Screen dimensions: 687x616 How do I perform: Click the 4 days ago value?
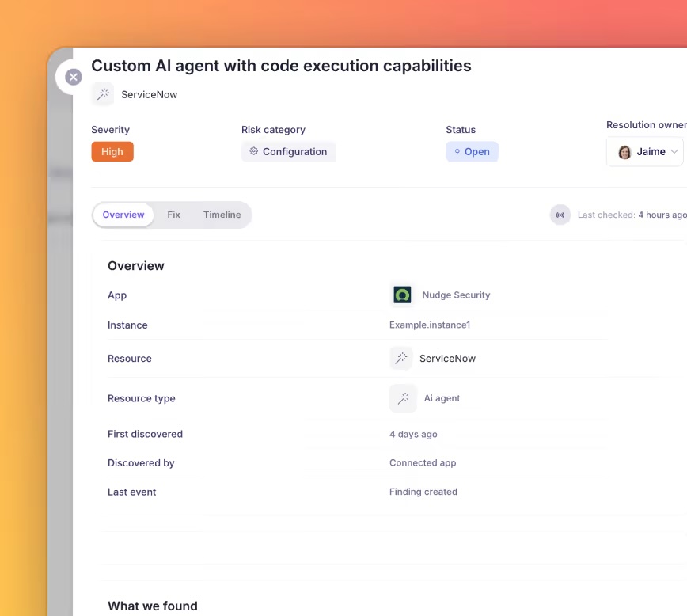click(413, 434)
